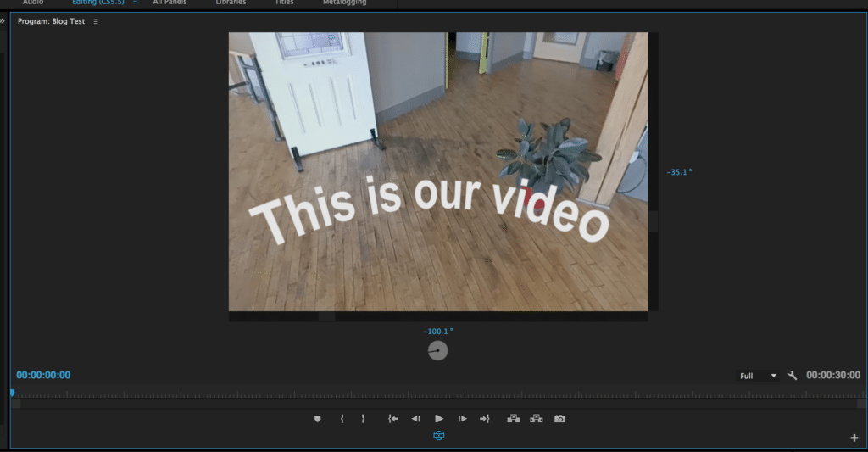Click the video preview frame
Screen dimensions: 868x452
(438, 171)
